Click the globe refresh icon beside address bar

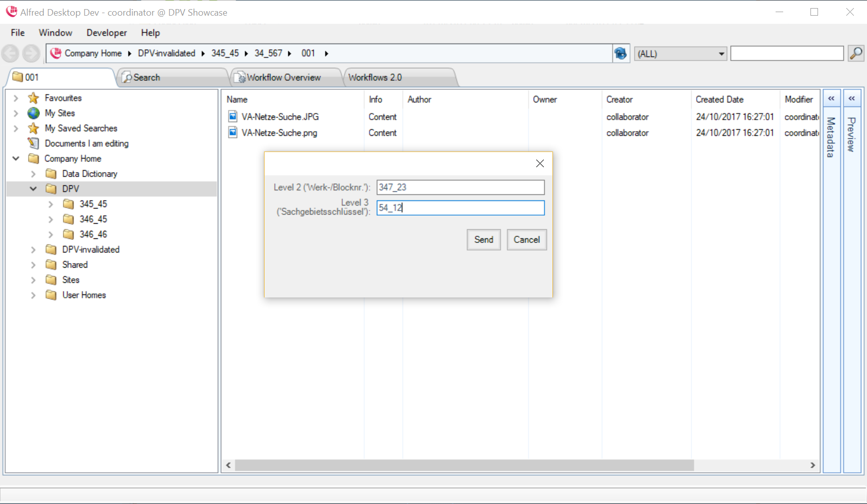pos(621,53)
